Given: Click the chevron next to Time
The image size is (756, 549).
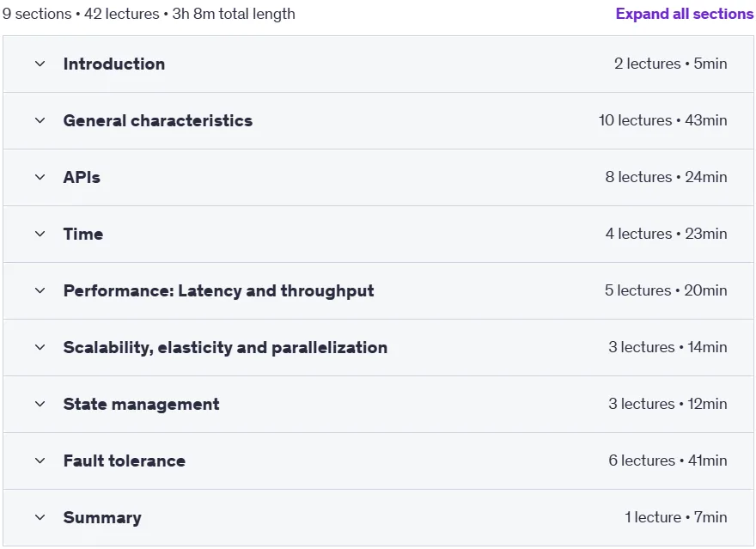Looking at the screenshot, I should [x=40, y=234].
